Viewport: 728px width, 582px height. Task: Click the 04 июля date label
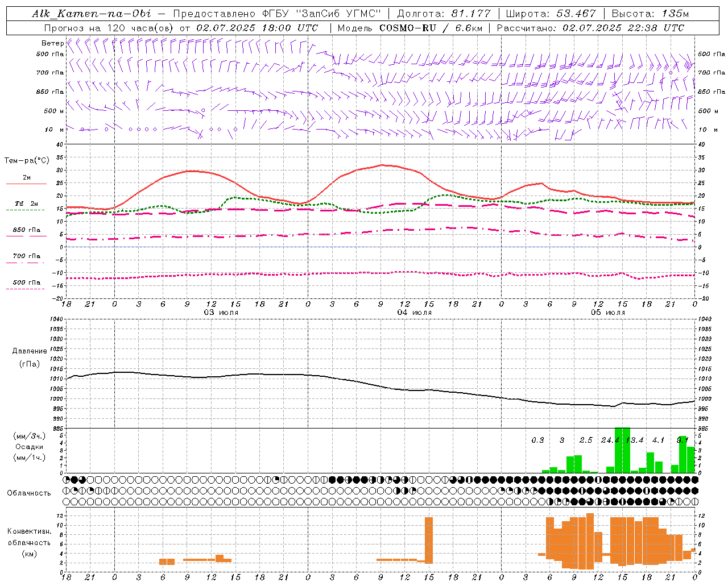tap(415, 313)
